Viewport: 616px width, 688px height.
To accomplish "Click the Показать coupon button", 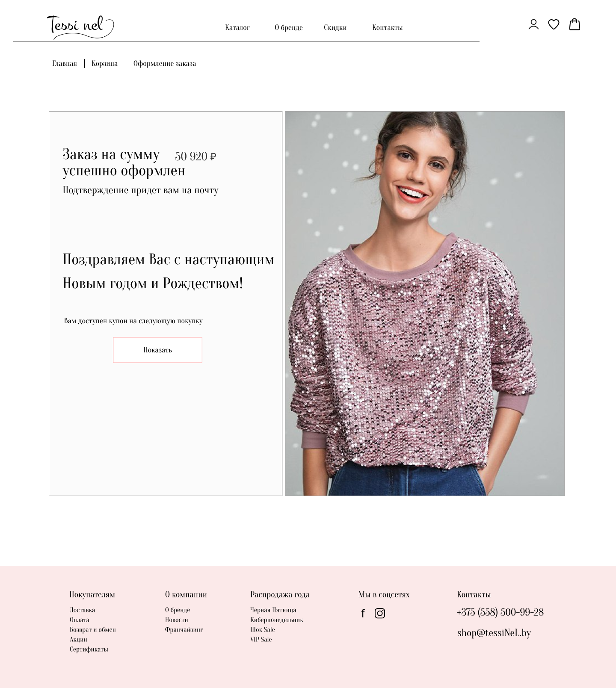I will 157,350.
